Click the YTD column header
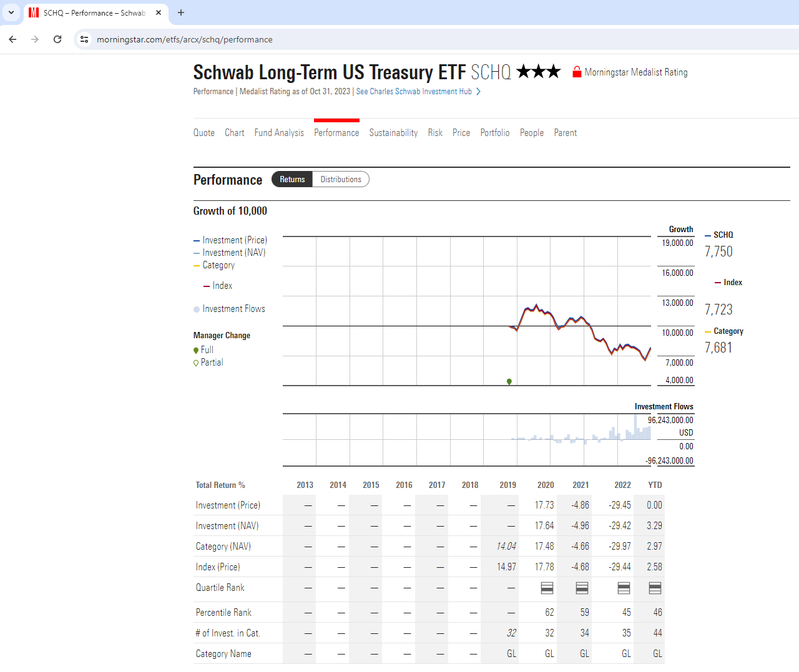Image resolution: width=799 pixels, height=672 pixels. click(655, 485)
